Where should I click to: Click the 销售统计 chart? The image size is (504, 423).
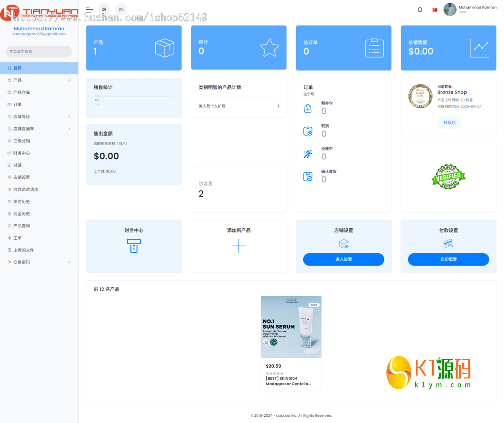coord(134,99)
